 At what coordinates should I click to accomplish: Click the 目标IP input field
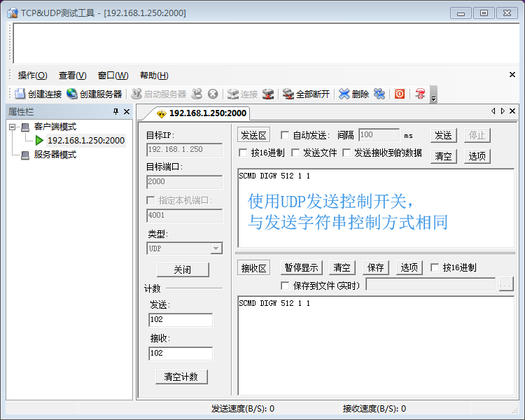click(x=185, y=150)
